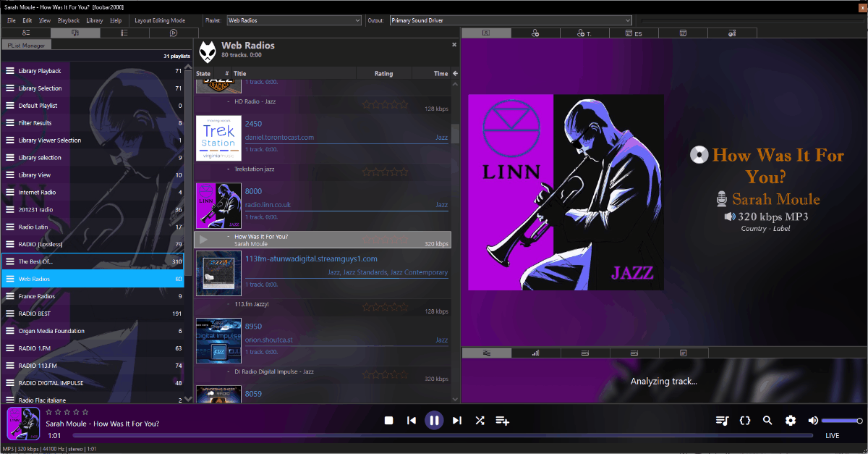Toggle Layout Editing Mode
Screen dimensions: 868x454
pyautogui.click(x=160, y=20)
